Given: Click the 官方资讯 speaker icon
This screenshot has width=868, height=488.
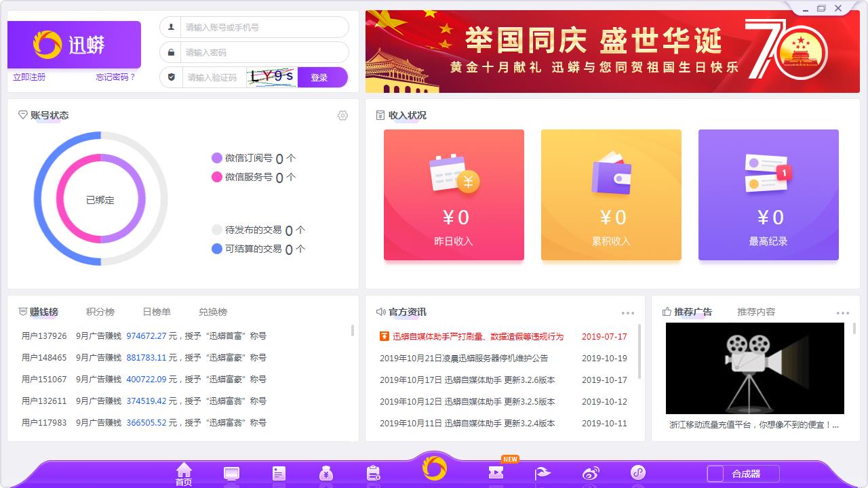Looking at the screenshot, I should [381, 312].
